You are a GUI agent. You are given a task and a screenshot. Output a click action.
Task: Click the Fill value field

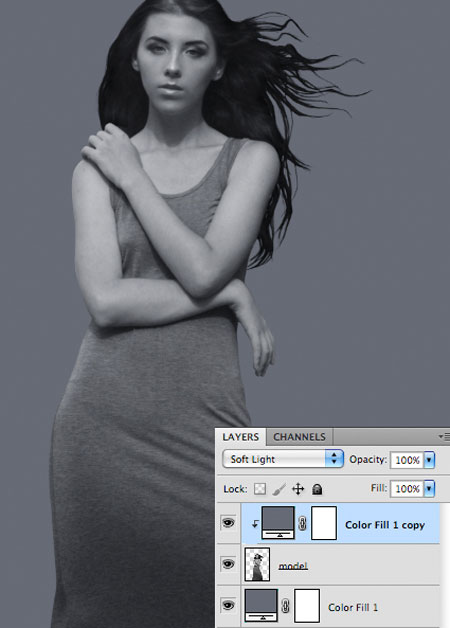pos(407,489)
